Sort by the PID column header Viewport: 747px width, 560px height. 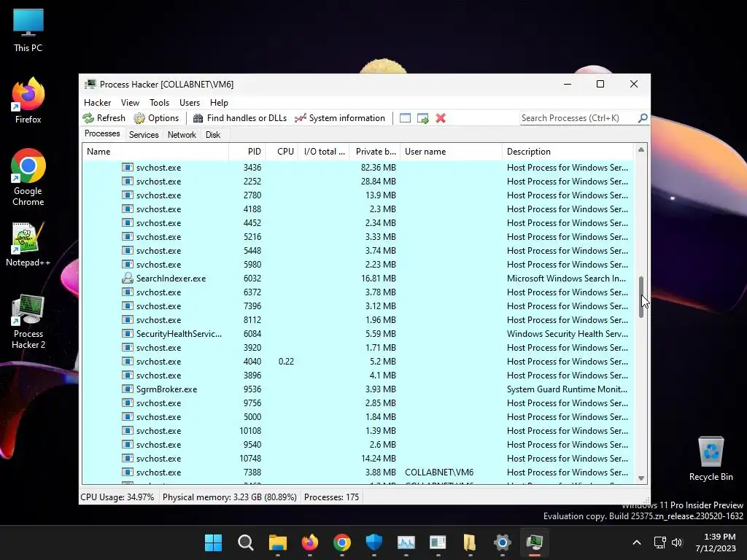point(247,152)
